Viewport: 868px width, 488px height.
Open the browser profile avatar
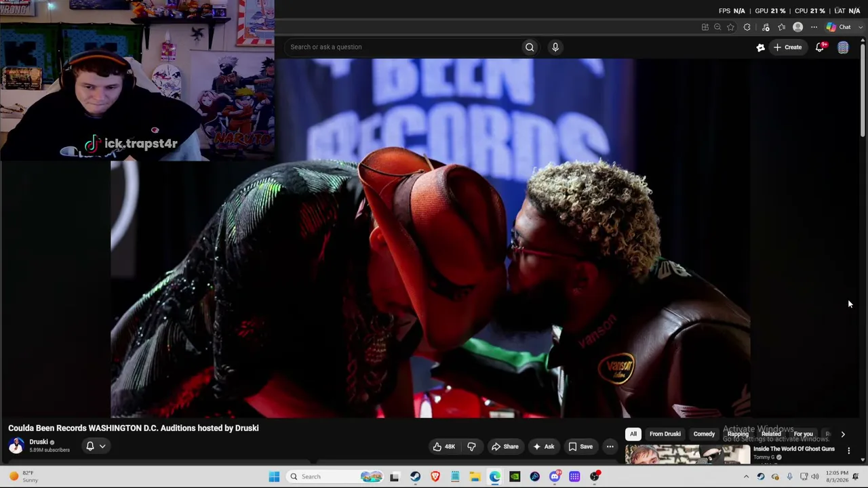(797, 27)
